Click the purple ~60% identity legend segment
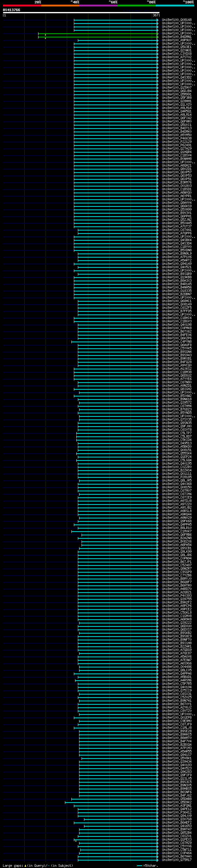197x868 pixels. click(99, 6)
